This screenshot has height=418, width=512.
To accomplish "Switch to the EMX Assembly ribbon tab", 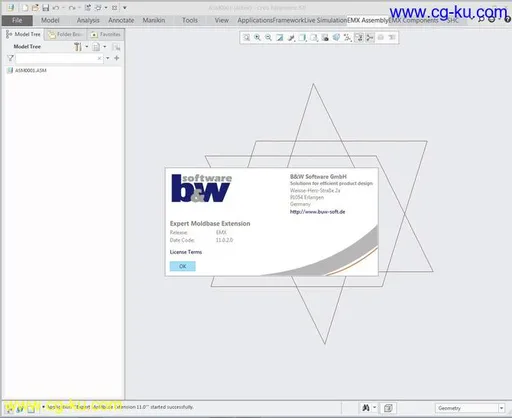I will point(368,20).
